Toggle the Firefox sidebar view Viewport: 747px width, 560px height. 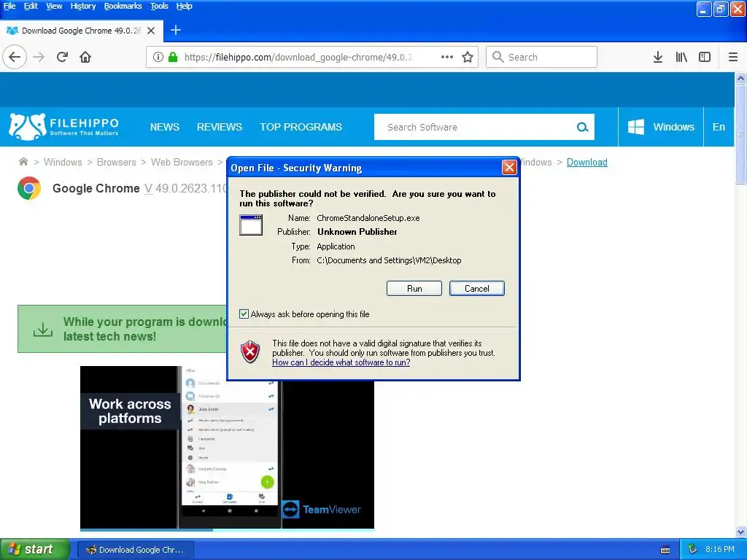(705, 57)
